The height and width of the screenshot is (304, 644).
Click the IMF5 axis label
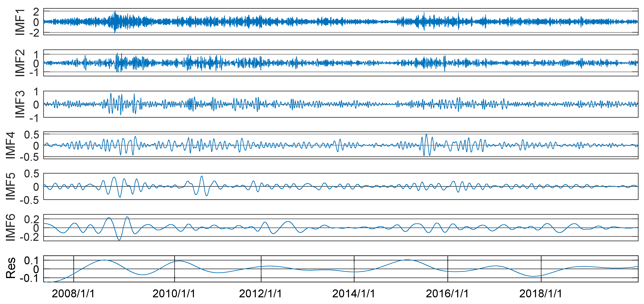[11, 186]
